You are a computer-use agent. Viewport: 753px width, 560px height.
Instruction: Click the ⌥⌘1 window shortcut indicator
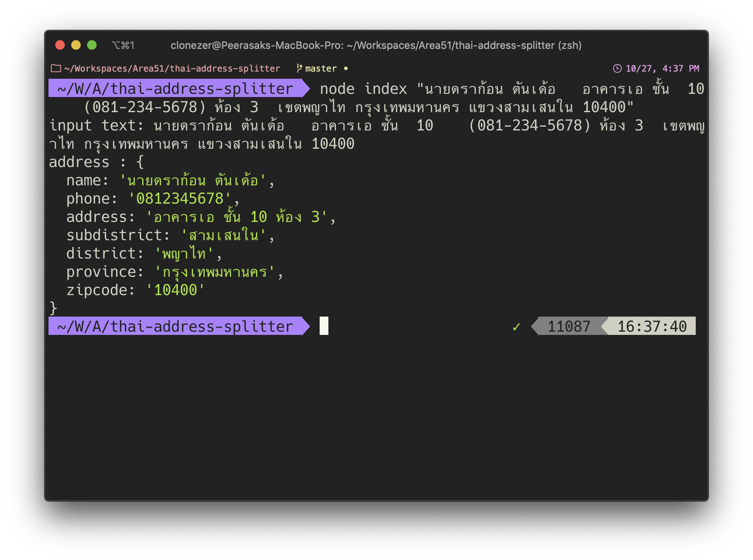coord(123,45)
